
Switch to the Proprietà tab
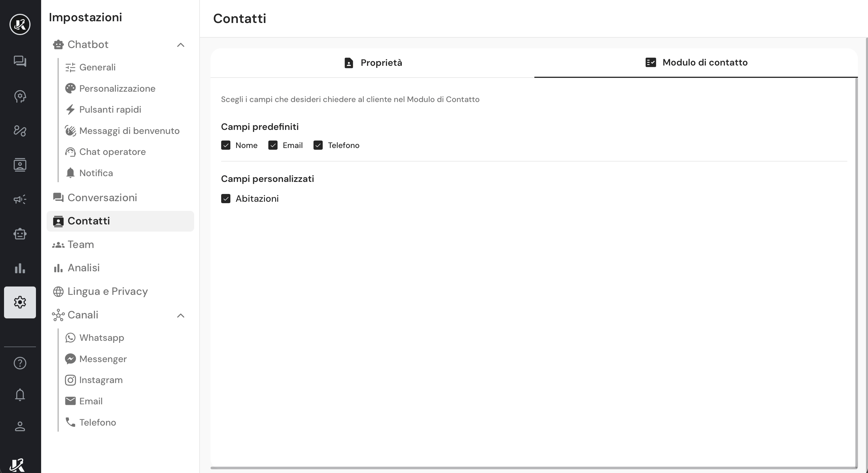point(373,63)
